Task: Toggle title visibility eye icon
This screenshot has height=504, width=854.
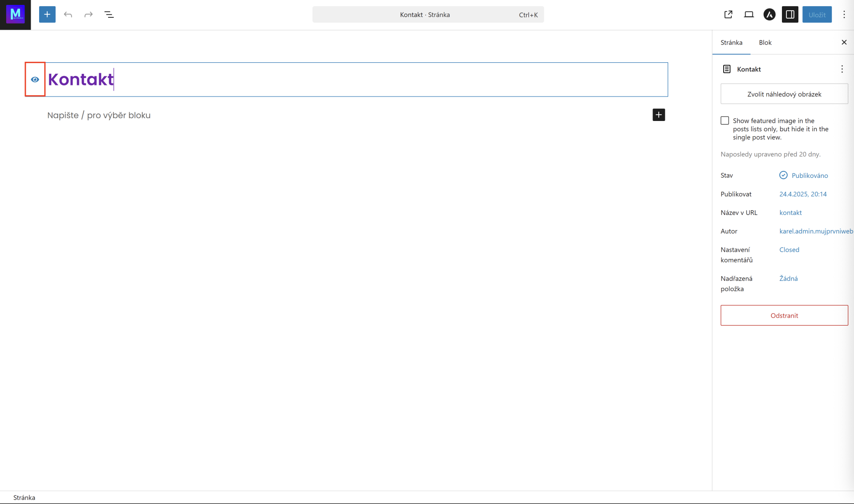Action: 35,80
